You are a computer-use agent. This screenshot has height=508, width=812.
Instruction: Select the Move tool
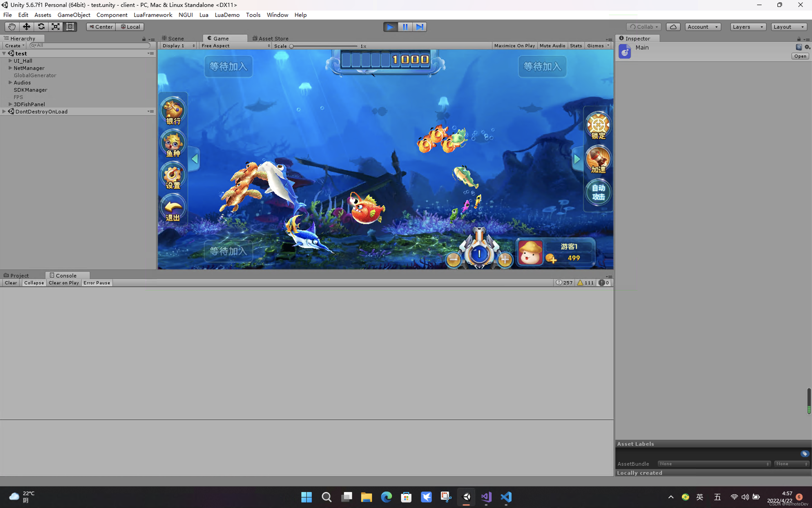(x=27, y=27)
